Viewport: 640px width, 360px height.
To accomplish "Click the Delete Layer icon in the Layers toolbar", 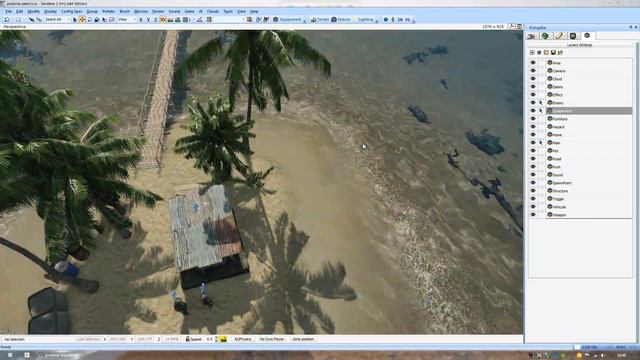I will (x=539, y=53).
